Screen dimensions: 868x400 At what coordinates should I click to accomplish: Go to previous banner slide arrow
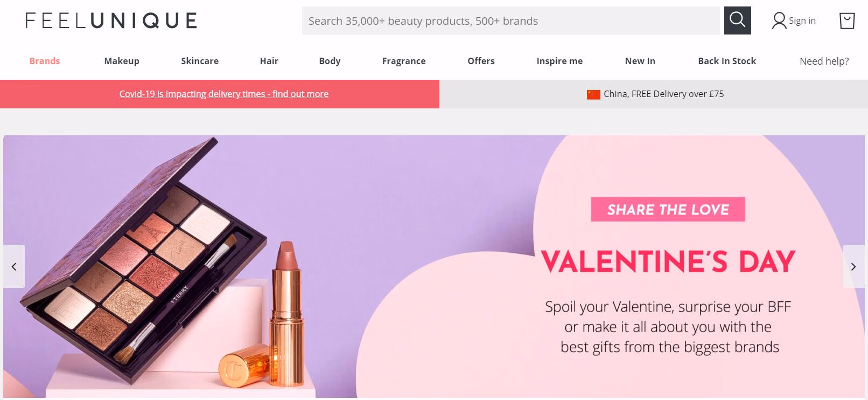(14, 266)
